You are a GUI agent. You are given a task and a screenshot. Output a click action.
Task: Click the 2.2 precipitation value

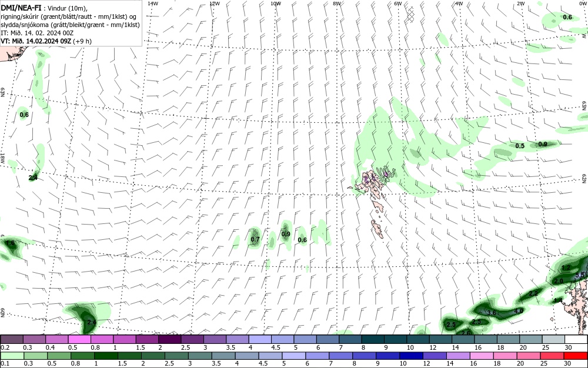533,293
